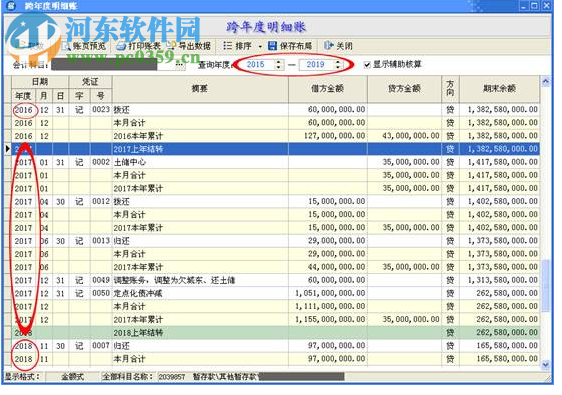Click the current row indicator arrow
This screenshot has height=395, width=562.
tap(8, 149)
